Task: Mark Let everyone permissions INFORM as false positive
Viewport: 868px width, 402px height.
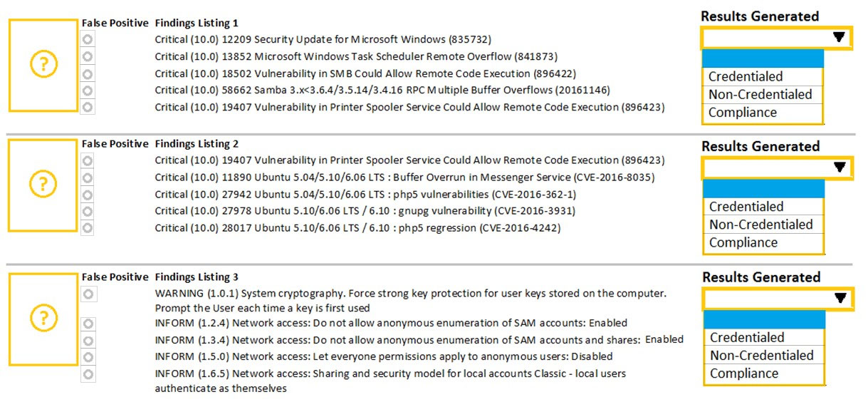Action: point(88,356)
